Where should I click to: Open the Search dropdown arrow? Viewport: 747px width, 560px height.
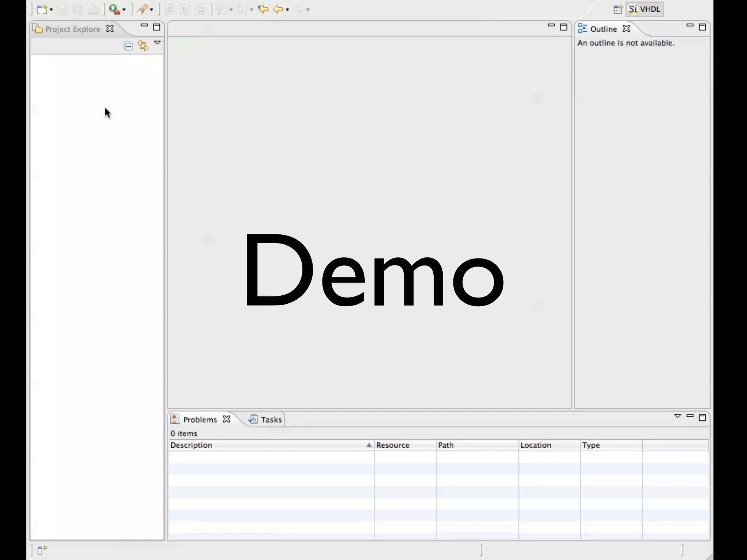coord(151,10)
